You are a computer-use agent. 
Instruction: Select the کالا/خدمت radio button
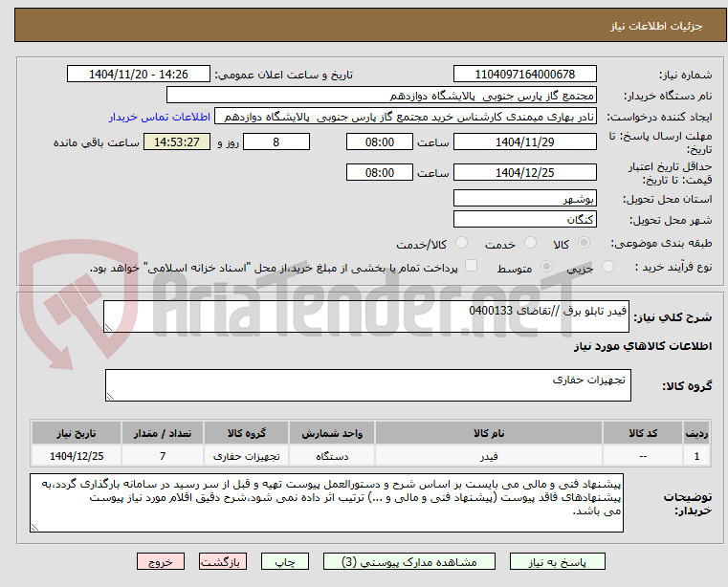(x=461, y=243)
